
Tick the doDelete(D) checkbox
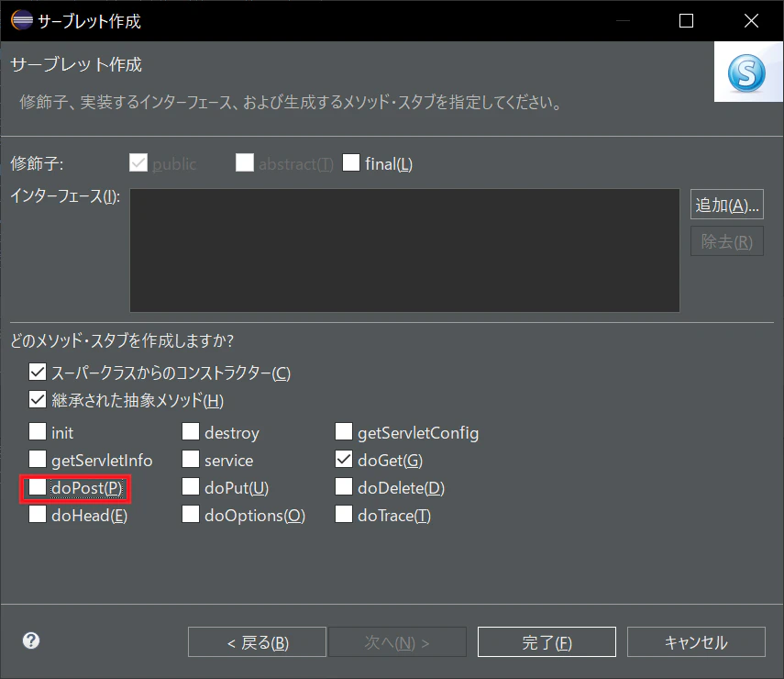(x=344, y=486)
